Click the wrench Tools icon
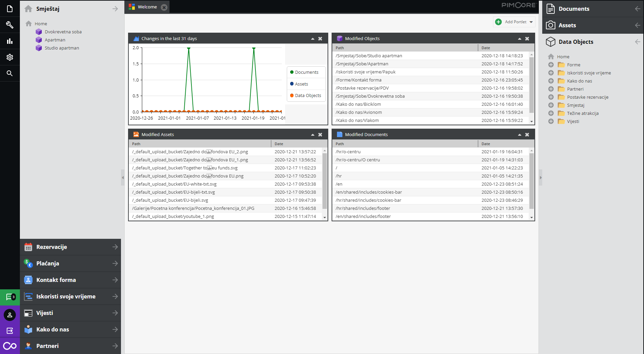Viewport: 644px width, 354px height. click(10, 25)
